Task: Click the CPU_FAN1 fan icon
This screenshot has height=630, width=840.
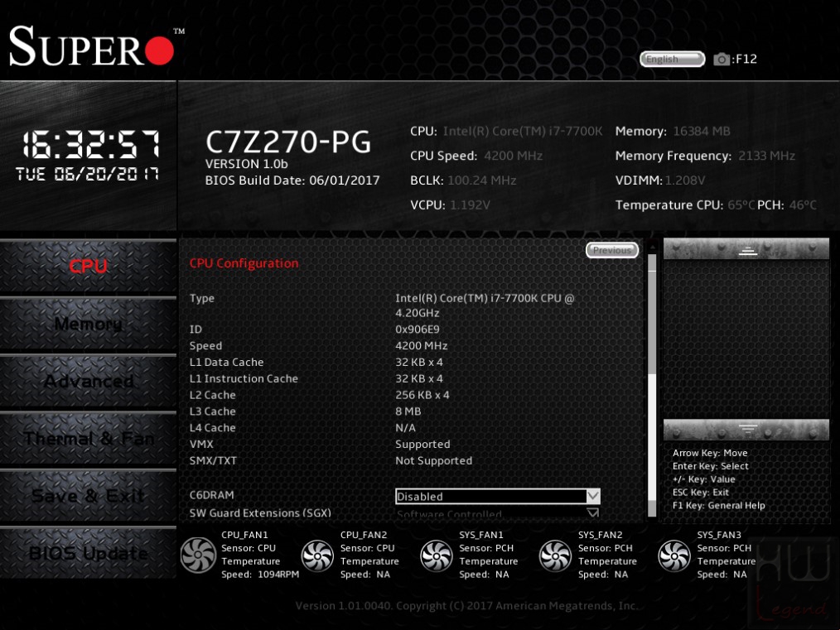Action: 198,555
